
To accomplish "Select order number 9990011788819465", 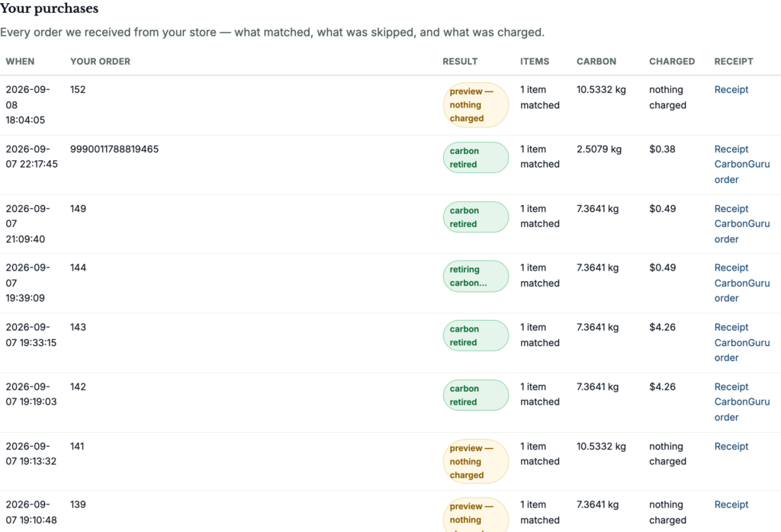I will pyautogui.click(x=114, y=149).
